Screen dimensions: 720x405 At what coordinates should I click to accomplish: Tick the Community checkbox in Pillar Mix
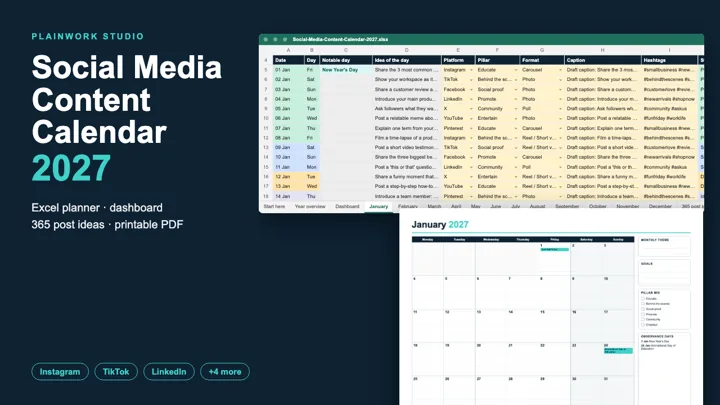coord(643,319)
